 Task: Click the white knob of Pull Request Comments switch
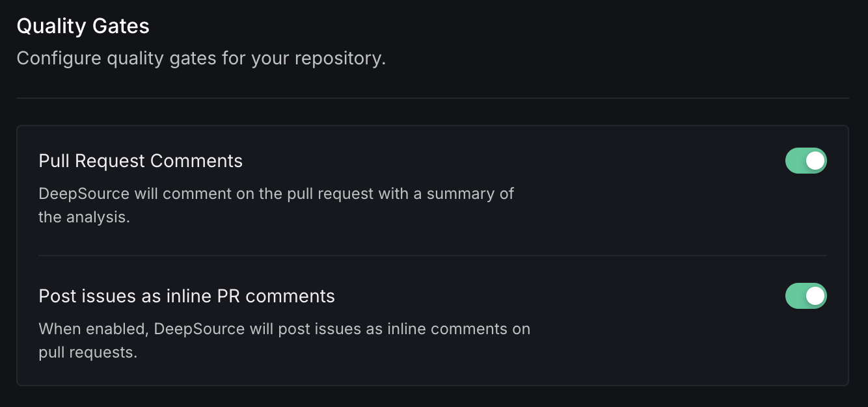(815, 161)
